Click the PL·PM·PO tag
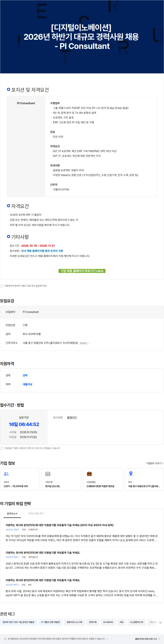164x644 pixels. (108, 622)
